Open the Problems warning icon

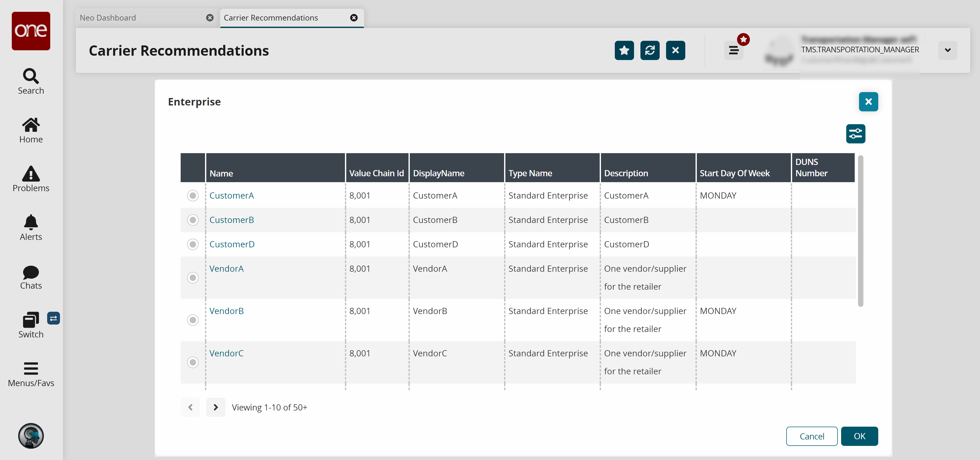coord(31,179)
